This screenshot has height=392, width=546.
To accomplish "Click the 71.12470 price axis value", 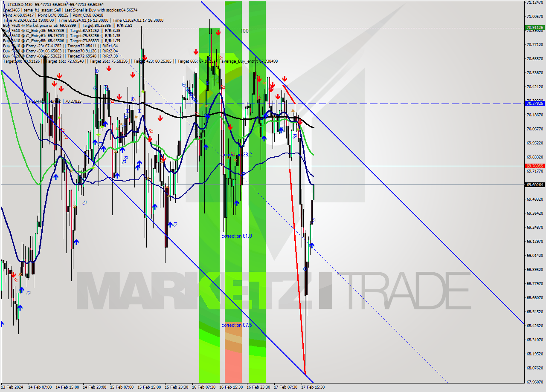I will [x=534, y=2].
